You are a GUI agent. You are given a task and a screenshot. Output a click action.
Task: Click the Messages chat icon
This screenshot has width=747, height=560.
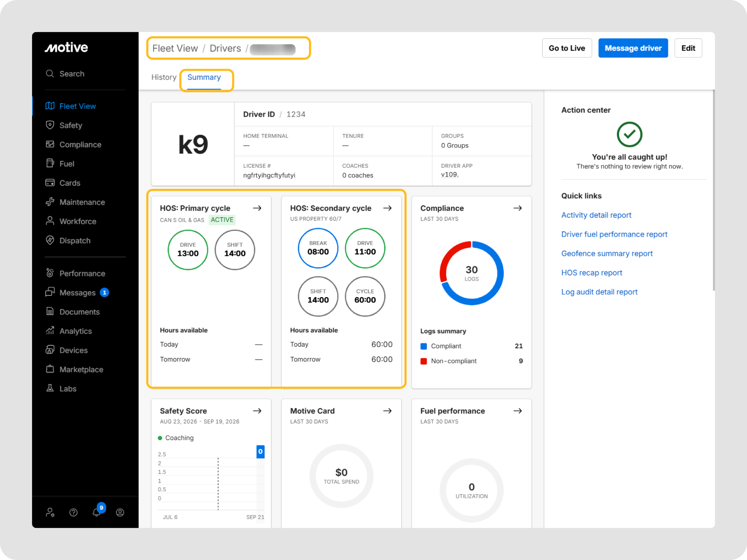coord(50,292)
